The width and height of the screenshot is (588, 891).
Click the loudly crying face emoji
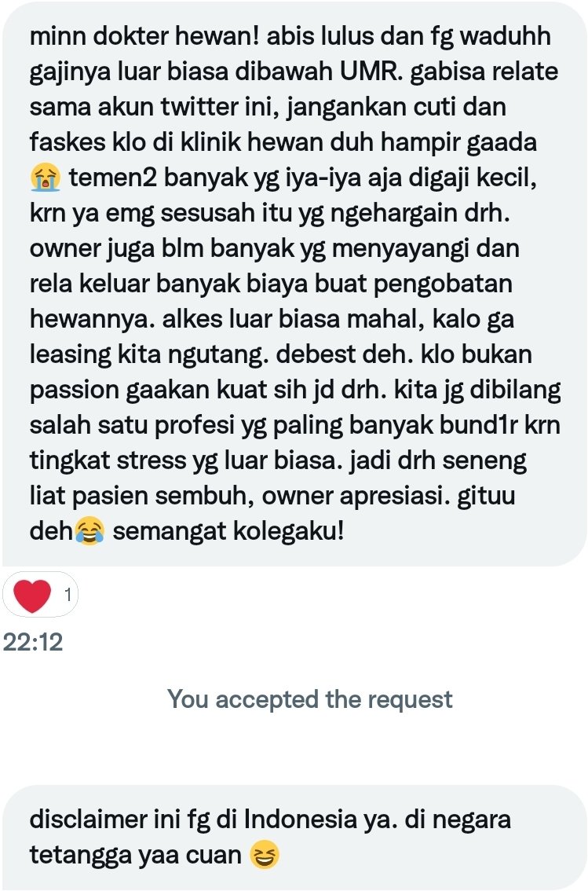[x=46, y=178]
